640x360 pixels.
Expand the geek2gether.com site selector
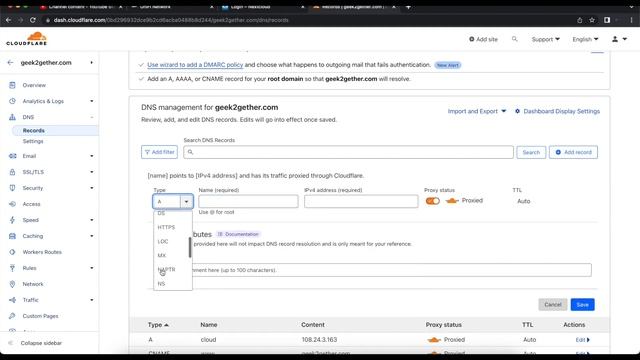coord(91,62)
